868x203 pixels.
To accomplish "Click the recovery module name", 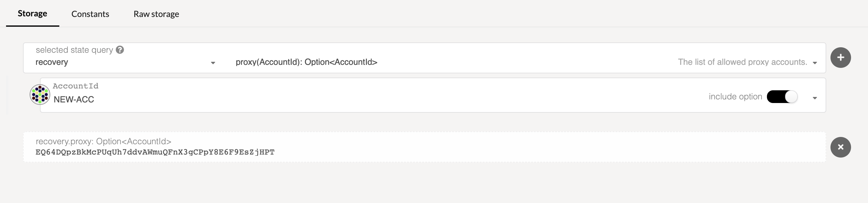I will tap(52, 62).
